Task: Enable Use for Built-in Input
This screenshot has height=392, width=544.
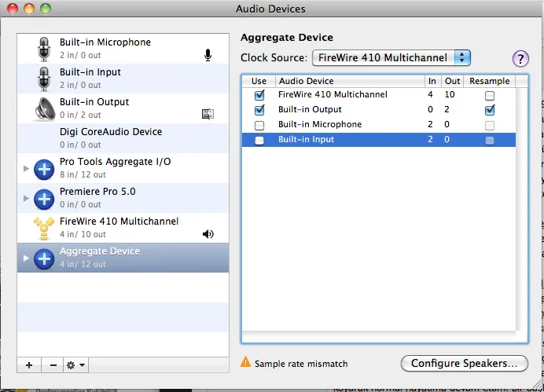Action: coord(259,140)
